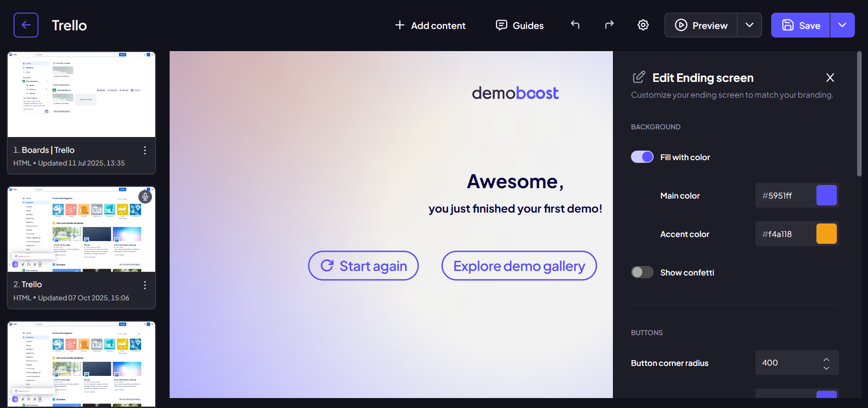
Task: Select the Boards | Trello slide thumbnail
Action: click(81, 95)
